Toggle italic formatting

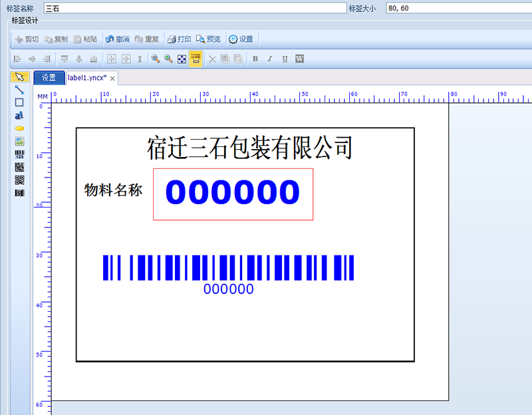(x=270, y=59)
